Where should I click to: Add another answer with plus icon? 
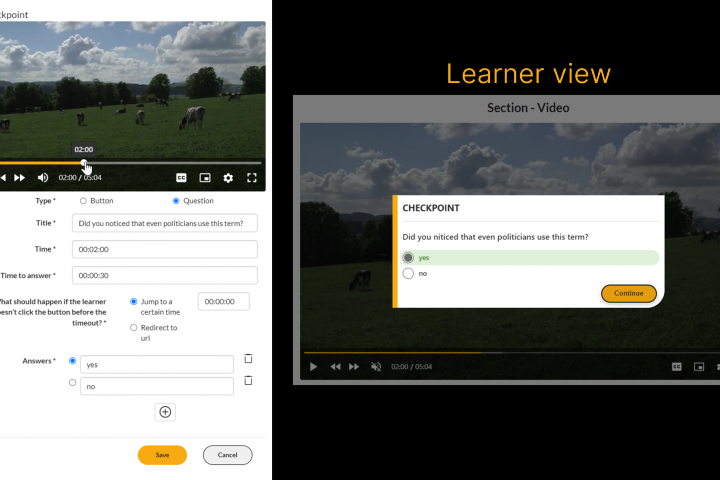pos(165,412)
